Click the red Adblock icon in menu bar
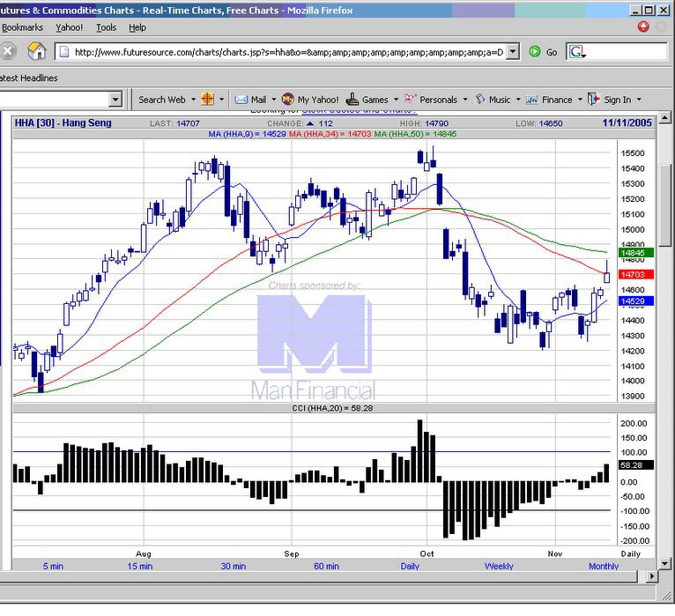 (x=643, y=26)
